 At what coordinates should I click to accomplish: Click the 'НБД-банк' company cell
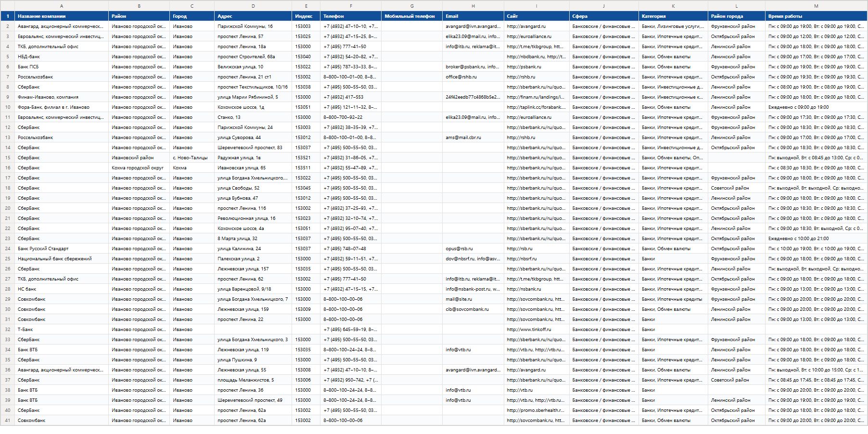point(62,56)
